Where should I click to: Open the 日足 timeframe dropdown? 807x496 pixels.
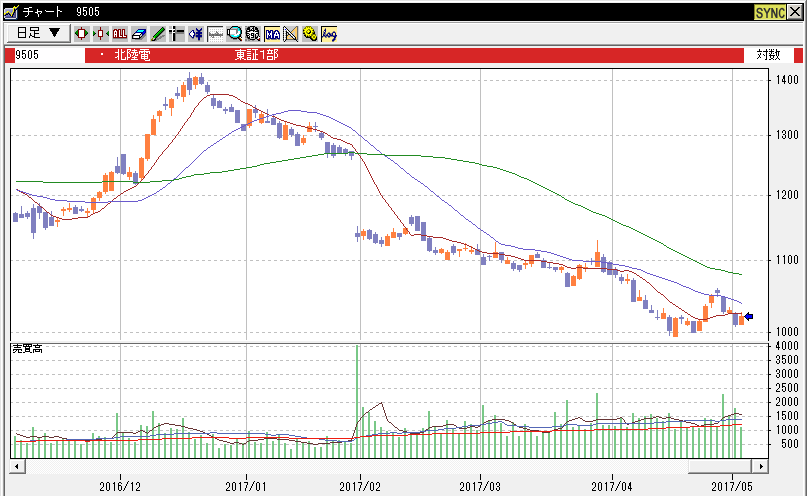[38, 33]
